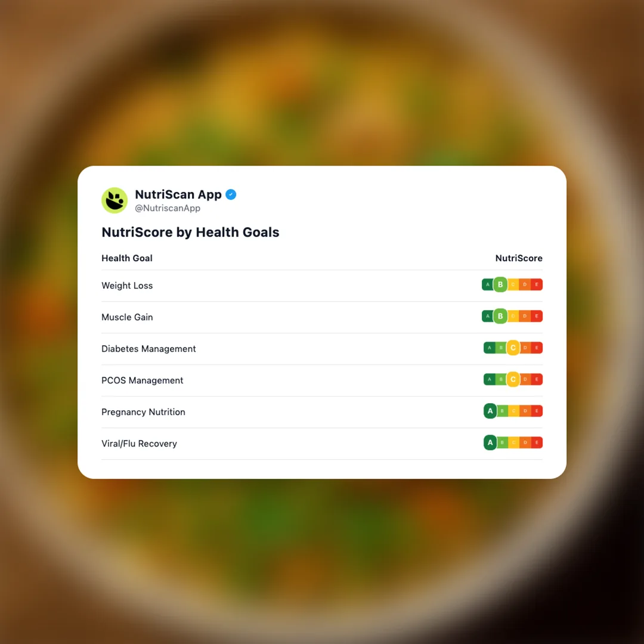Click the blue verified badge
Screen dimensions: 644x644
click(231, 194)
